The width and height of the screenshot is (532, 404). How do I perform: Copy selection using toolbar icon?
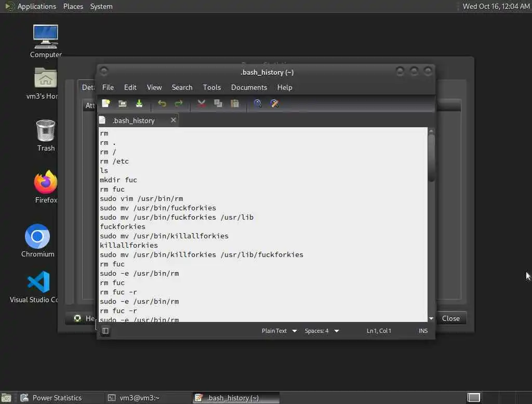pyautogui.click(x=218, y=103)
